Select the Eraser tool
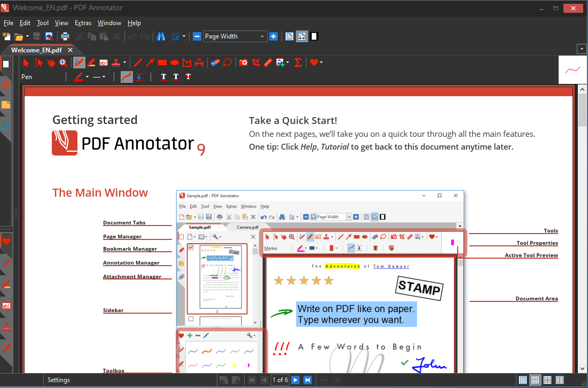This screenshot has width=588, height=388. pos(215,63)
